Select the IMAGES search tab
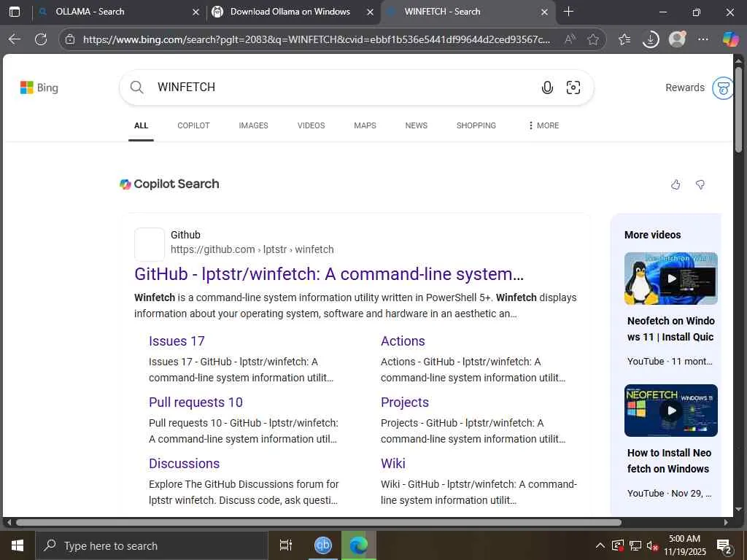Screen dimensions: 747x560 click(x=253, y=125)
